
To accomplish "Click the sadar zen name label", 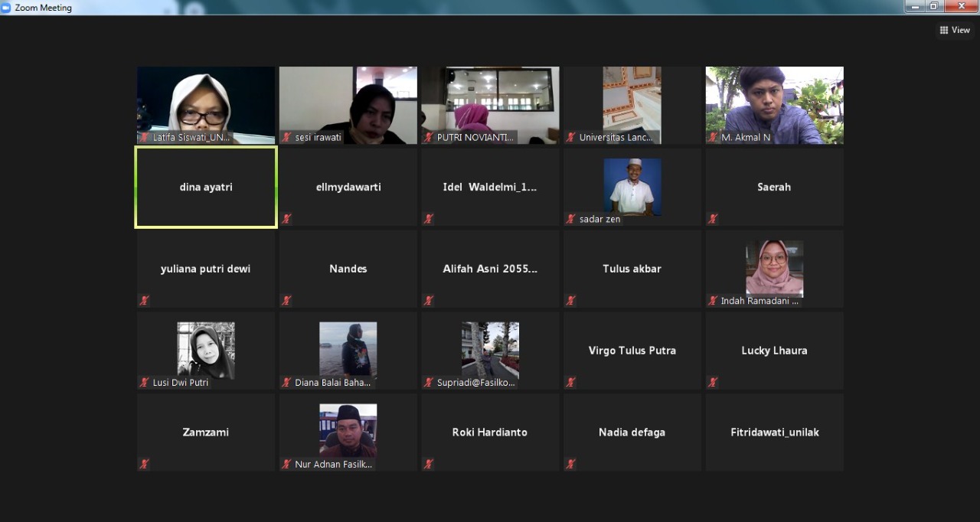I will 599,219.
